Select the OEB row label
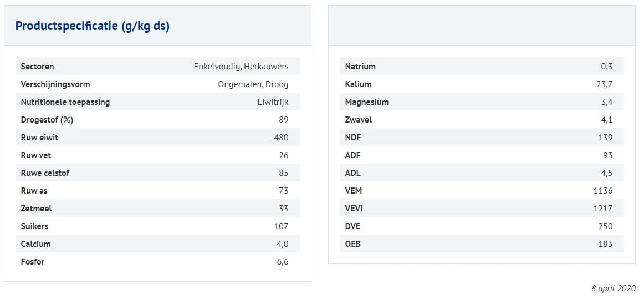The width and height of the screenshot is (644, 299). click(352, 244)
